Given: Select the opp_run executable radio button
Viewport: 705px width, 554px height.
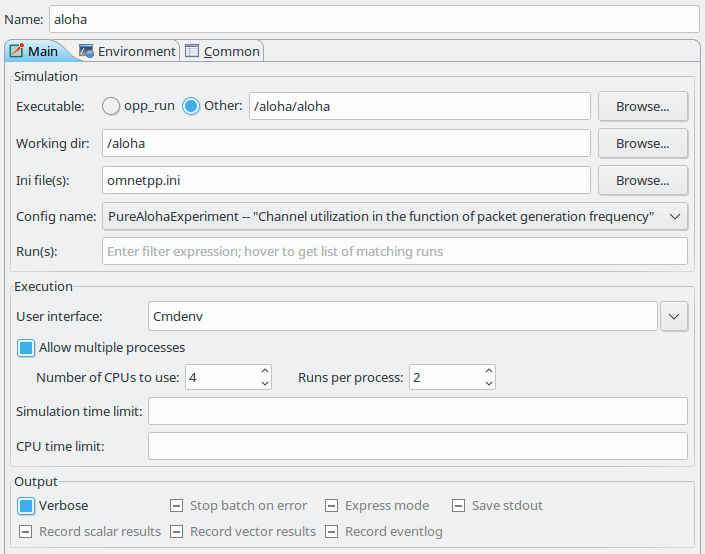Looking at the screenshot, I should click(111, 107).
